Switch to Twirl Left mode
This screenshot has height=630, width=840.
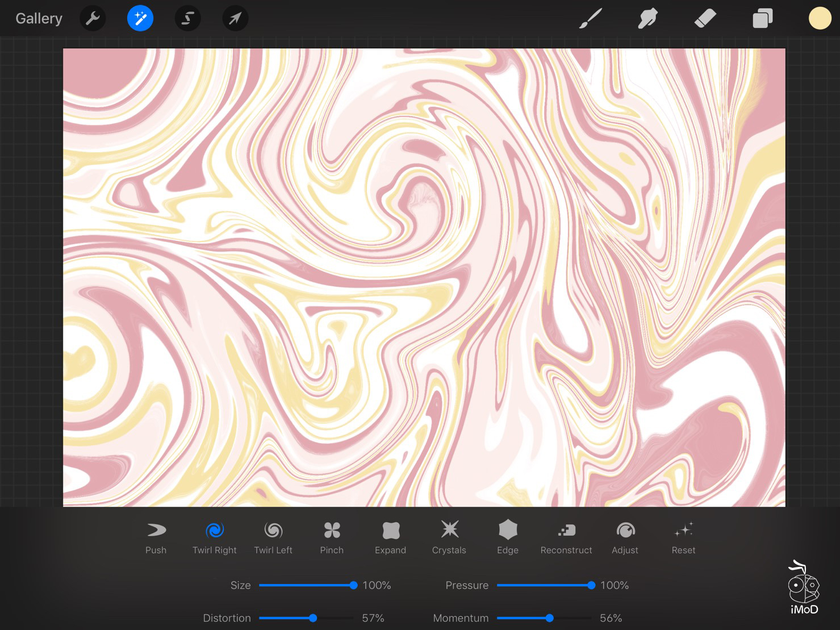273,537
